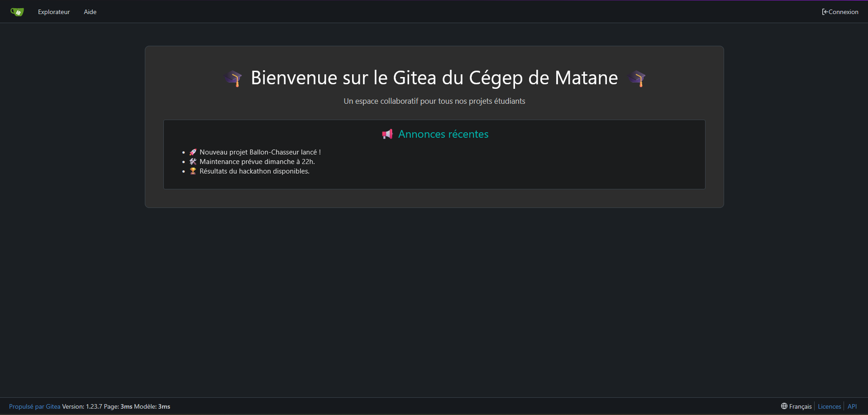868x415 pixels.
Task: Click the Ballon-Chasseur project announcement
Action: (260, 152)
